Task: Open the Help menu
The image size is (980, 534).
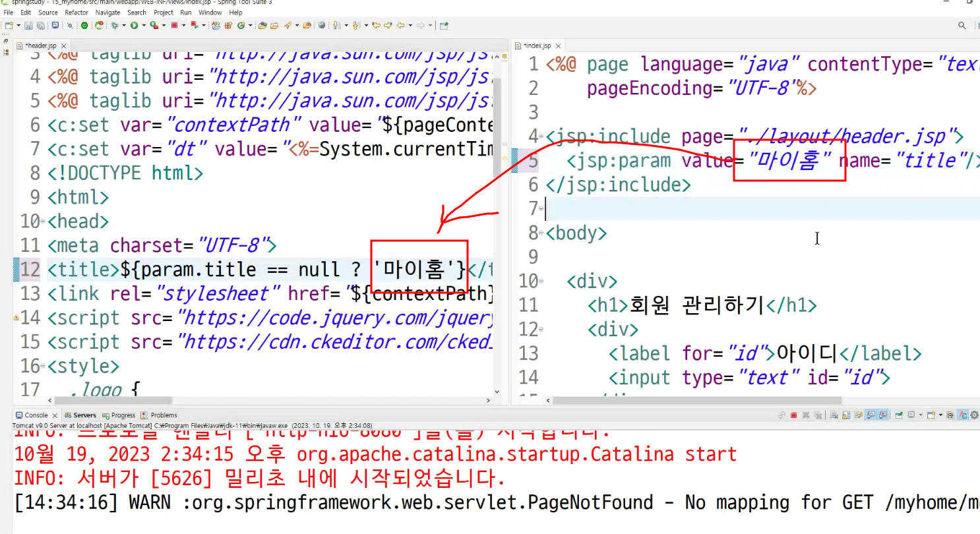Action: (x=235, y=13)
